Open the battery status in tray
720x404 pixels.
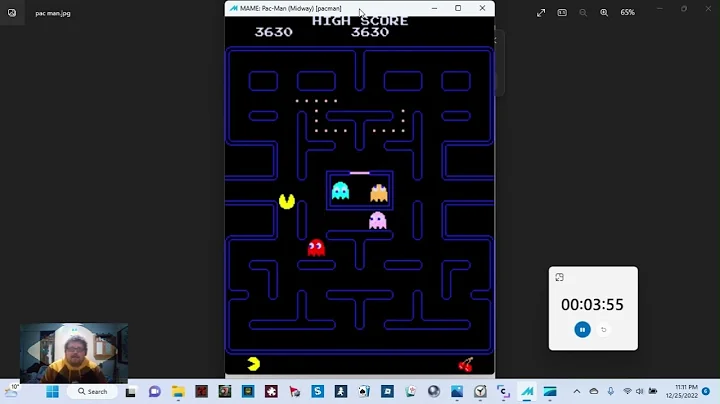[x=652, y=392]
